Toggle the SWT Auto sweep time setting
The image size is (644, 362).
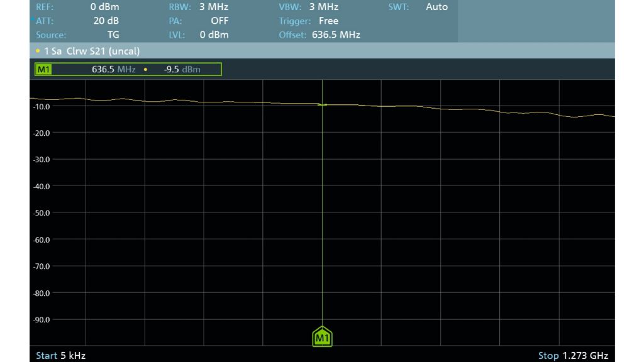[x=436, y=7]
